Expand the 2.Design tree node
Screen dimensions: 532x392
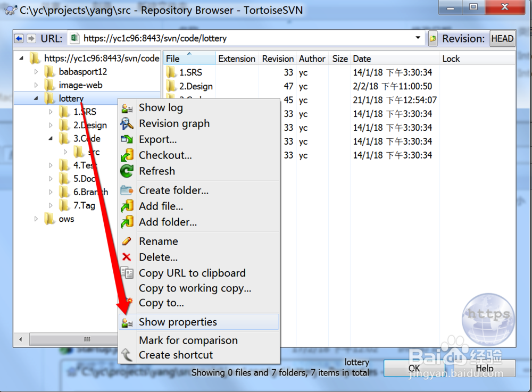coord(51,125)
